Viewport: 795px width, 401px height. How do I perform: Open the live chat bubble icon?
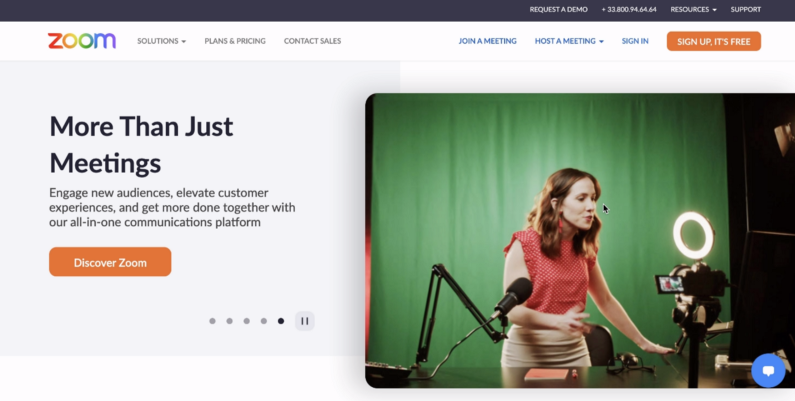tap(768, 371)
